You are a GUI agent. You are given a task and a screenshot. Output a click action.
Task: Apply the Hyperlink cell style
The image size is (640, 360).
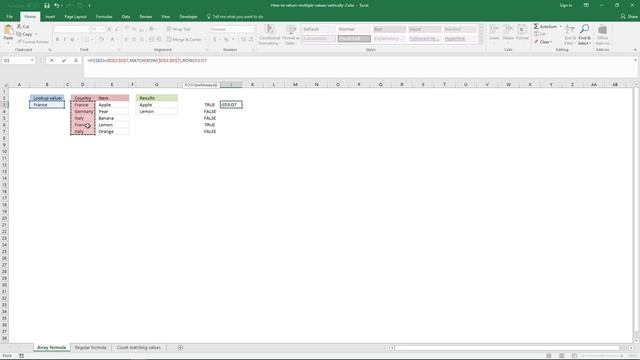click(x=460, y=39)
